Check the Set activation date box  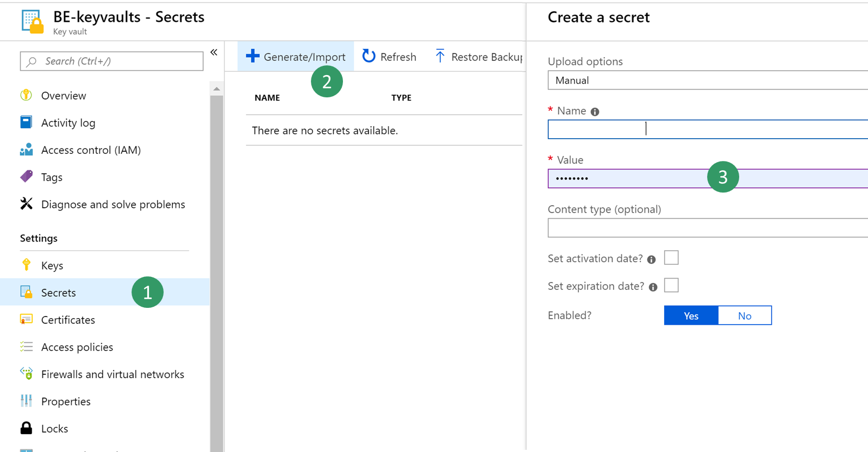(671, 258)
